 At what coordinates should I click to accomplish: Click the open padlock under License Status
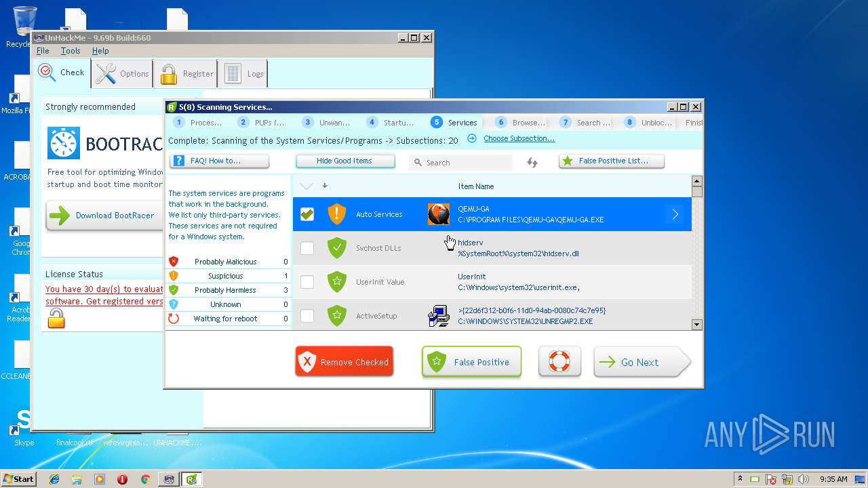tap(56, 318)
